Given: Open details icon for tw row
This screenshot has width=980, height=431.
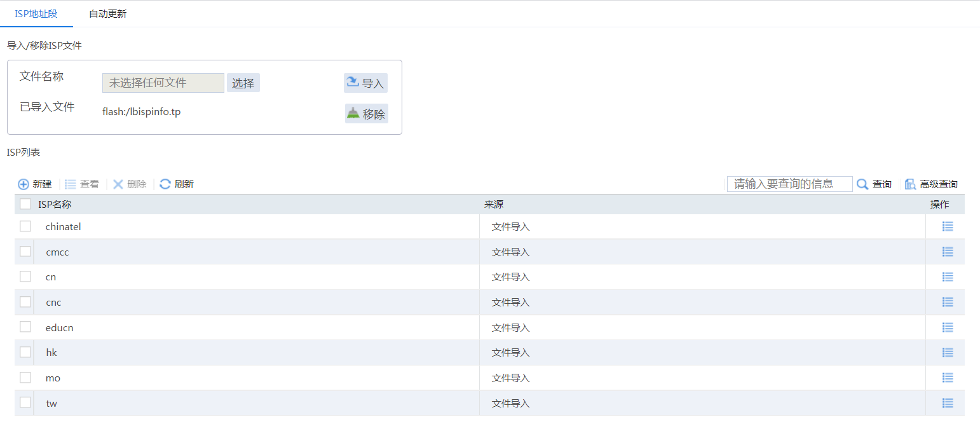Looking at the screenshot, I should [948, 403].
